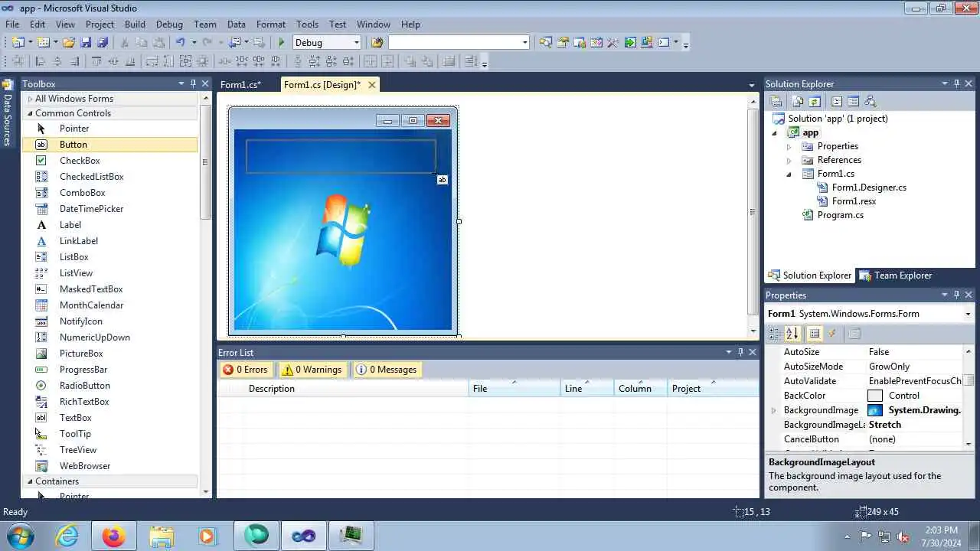Collapse the Common Controls group
Image resolution: width=980 pixels, height=551 pixels.
click(30, 113)
